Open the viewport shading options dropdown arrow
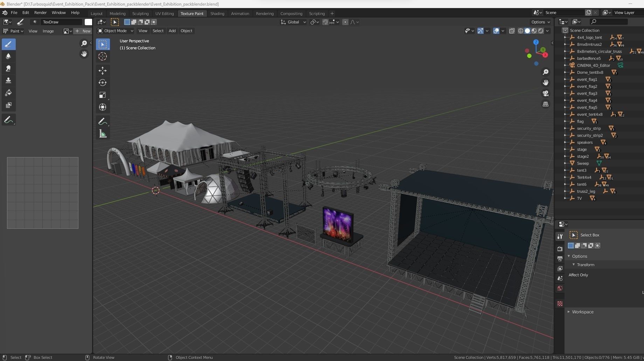This screenshot has width=644, height=361. tap(547, 31)
